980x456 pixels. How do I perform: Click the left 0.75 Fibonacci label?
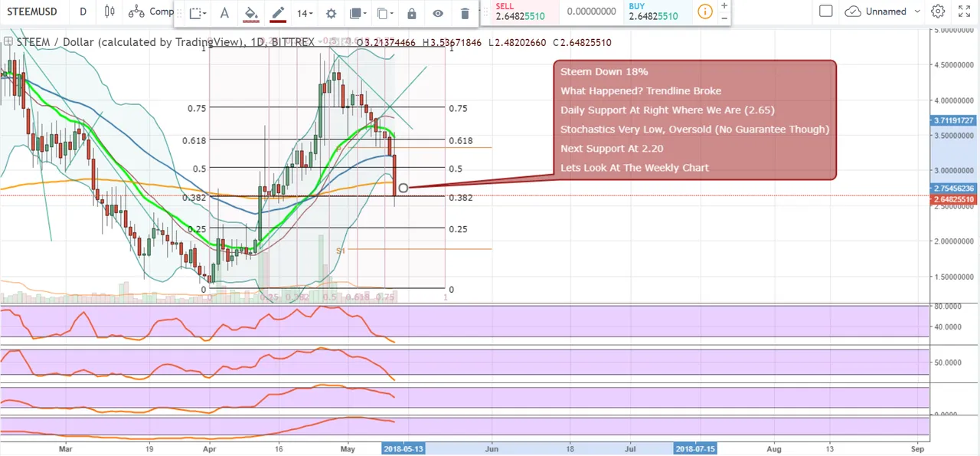click(x=197, y=109)
